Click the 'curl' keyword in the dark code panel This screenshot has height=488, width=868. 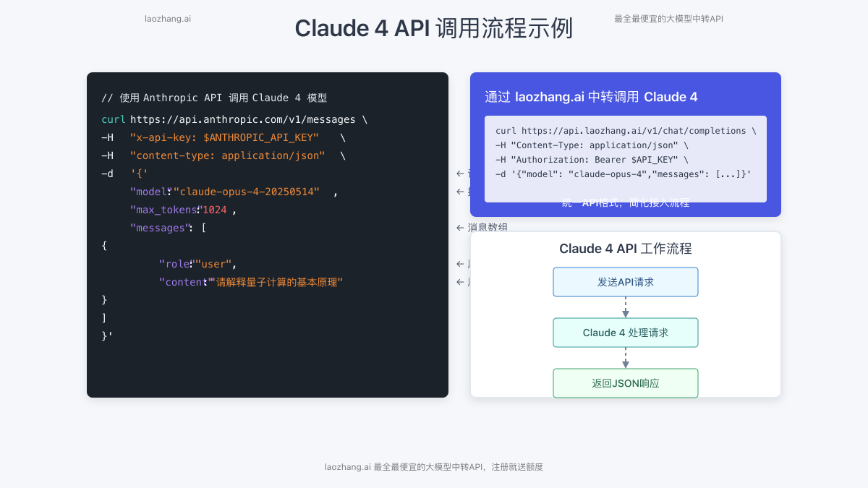click(114, 119)
